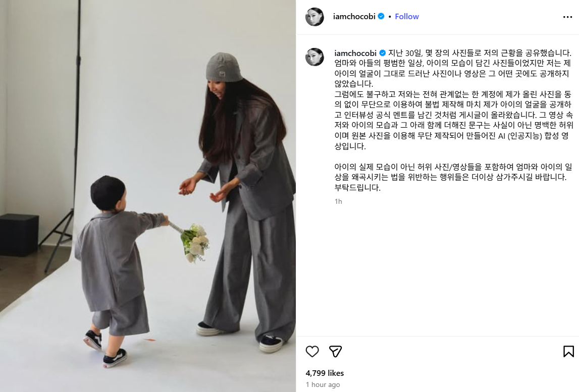This screenshot has height=392, width=579.
Task: Open the profile avatar beside the caption
Action: 314,57
